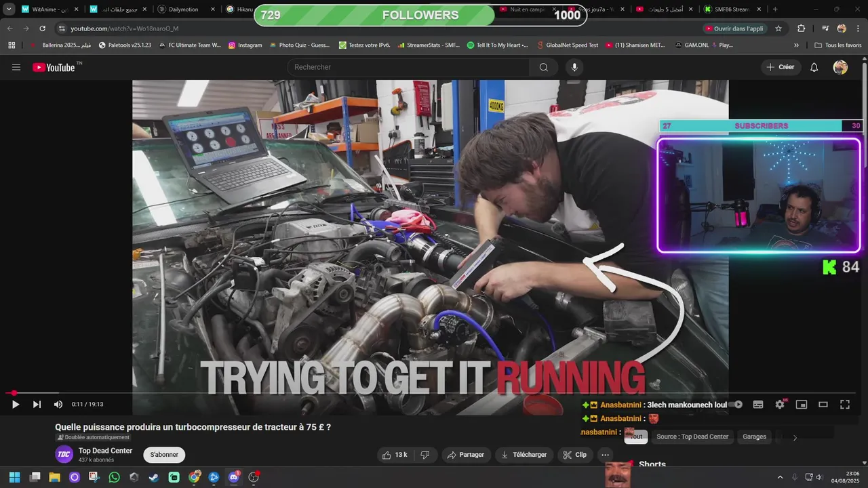Screen dimensions: 868x488
Task: Show more filter chips arrow
Action: (x=795, y=438)
